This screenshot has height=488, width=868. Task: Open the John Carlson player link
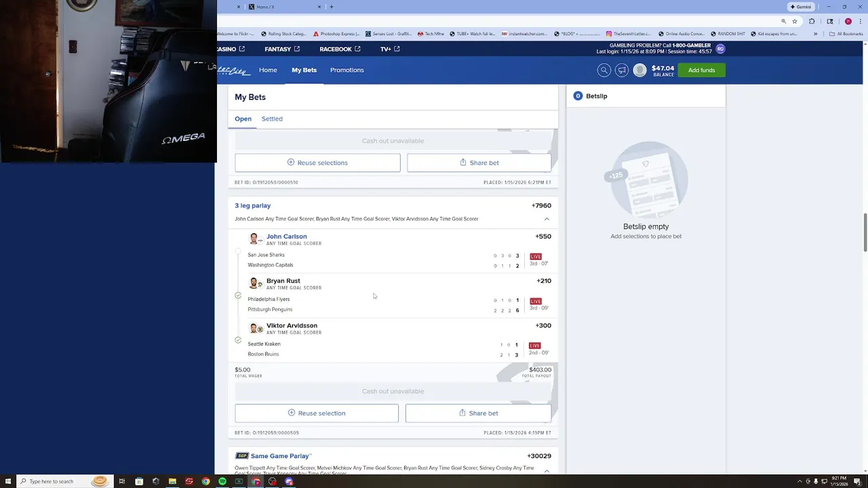pos(286,237)
